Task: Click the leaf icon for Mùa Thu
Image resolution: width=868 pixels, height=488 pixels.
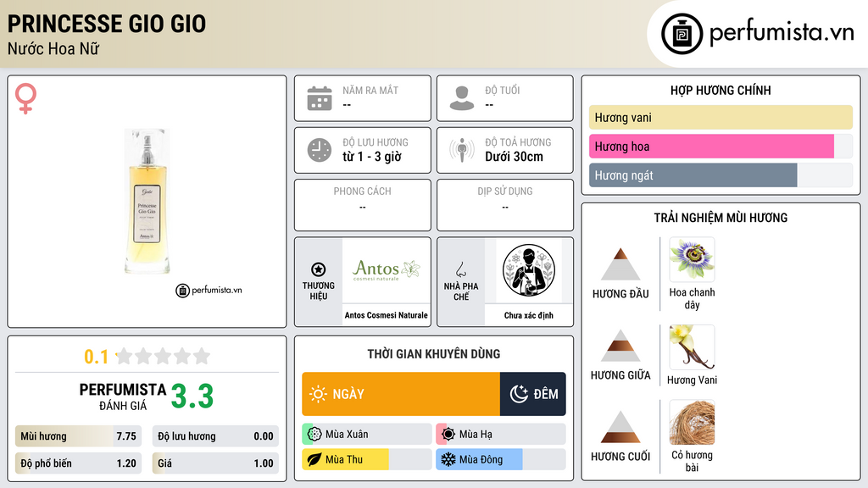Action: click(314, 459)
